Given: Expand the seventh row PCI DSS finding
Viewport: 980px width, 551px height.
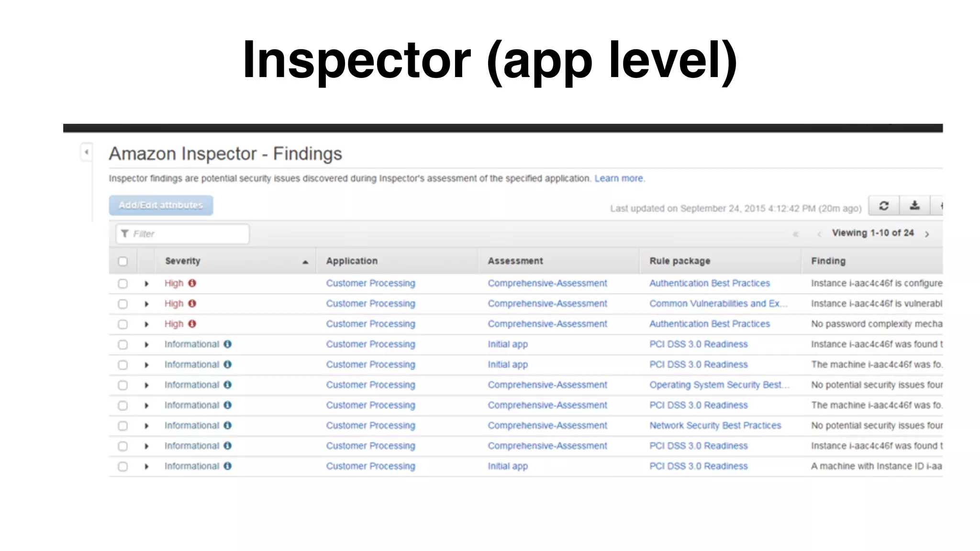Looking at the screenshot, I should click(146, 406).
